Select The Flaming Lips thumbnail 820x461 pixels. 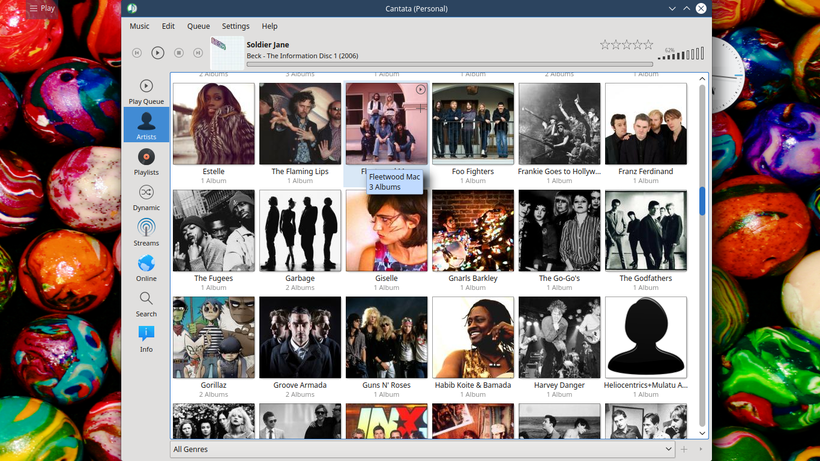click(x=300, y=123)
